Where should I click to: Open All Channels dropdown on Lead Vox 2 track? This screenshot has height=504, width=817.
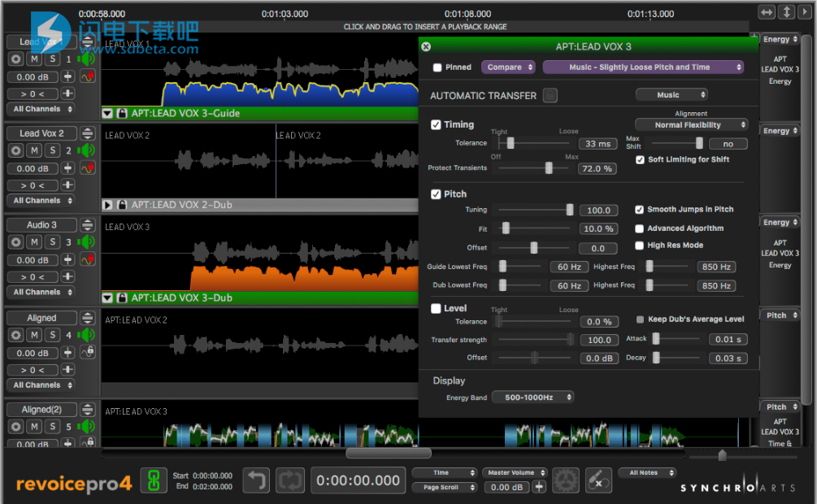pos(41,201)
